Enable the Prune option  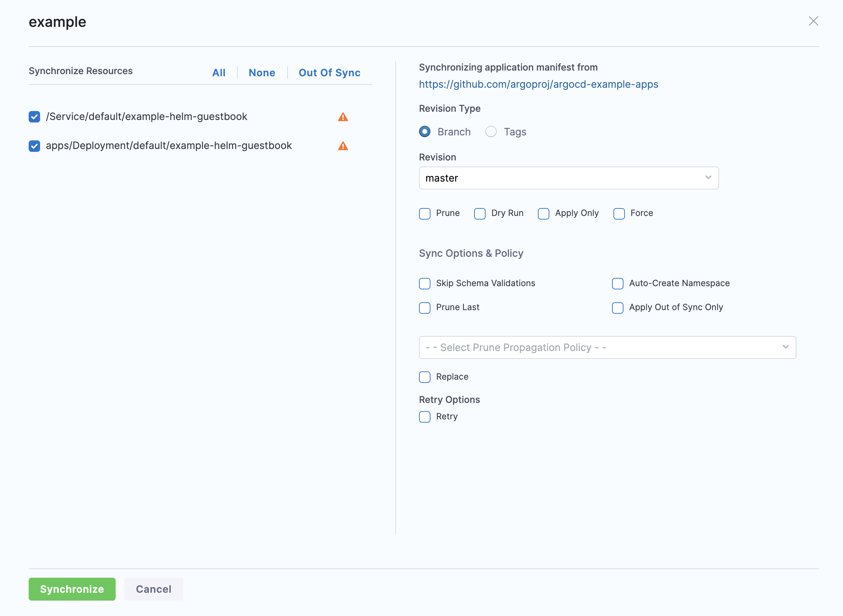(425, 214)
